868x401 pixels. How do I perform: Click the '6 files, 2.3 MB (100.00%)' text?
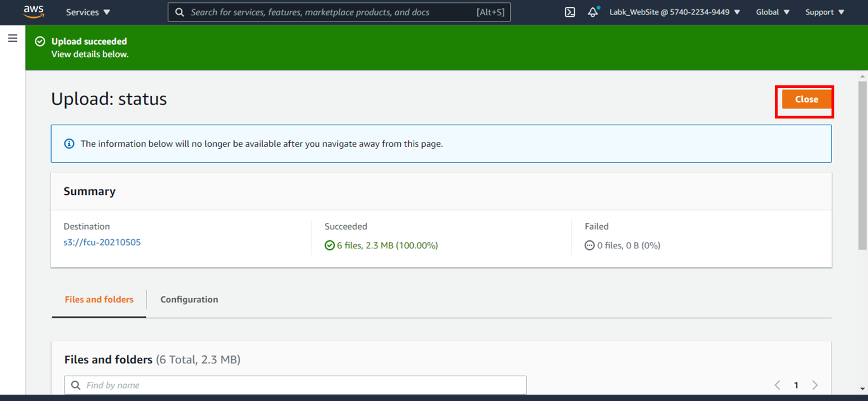[387, 245]
